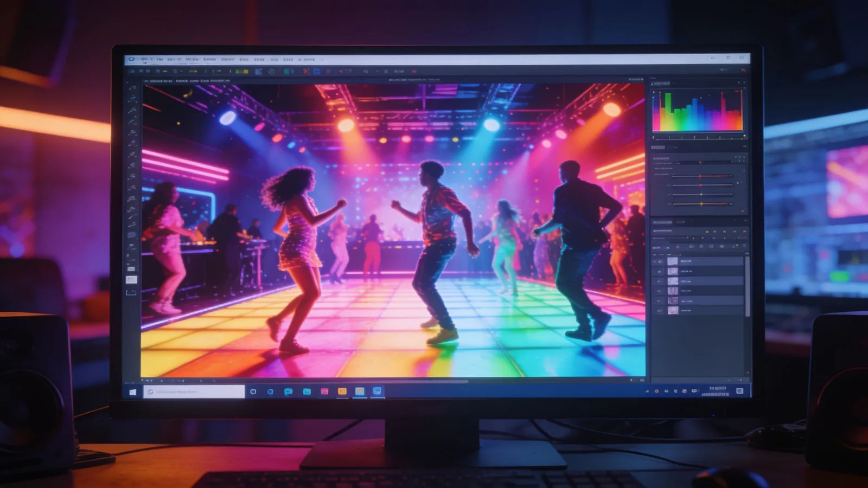Click the pink arrow icon in top toolbar
Viewport: 868px width, 488px height.
341,72
